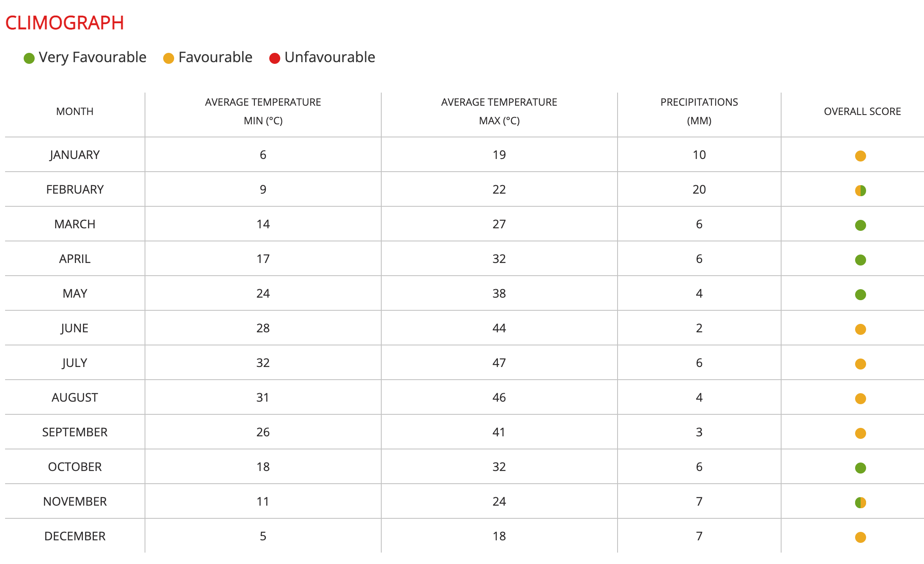Click March's green overall score dot
Screen dimensions: 924x564
click(860, 225)
